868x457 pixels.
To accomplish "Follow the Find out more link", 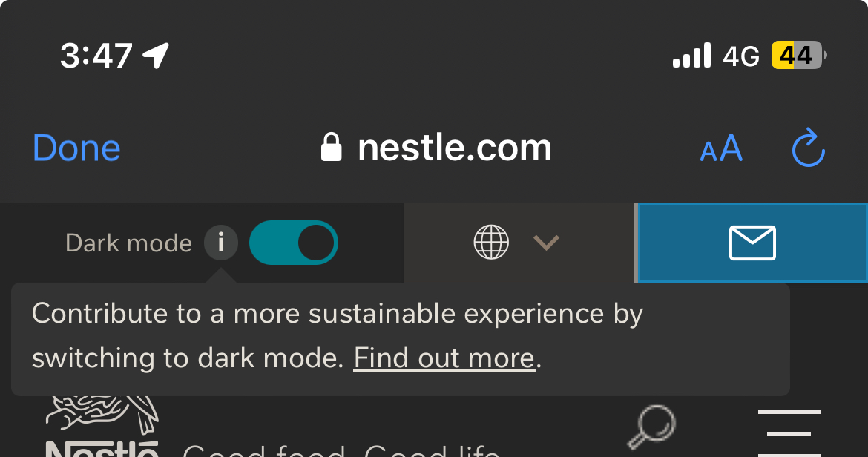I will (444, 358).
